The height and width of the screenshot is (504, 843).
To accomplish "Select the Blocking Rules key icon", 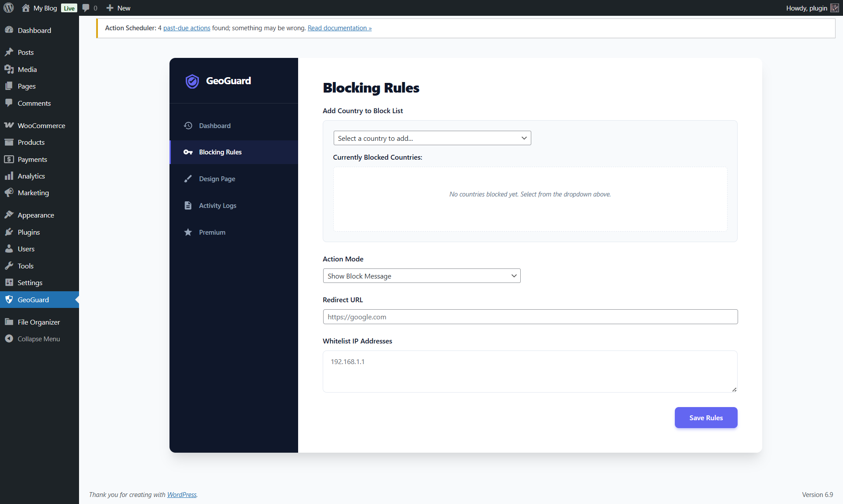I will (188, 152).
